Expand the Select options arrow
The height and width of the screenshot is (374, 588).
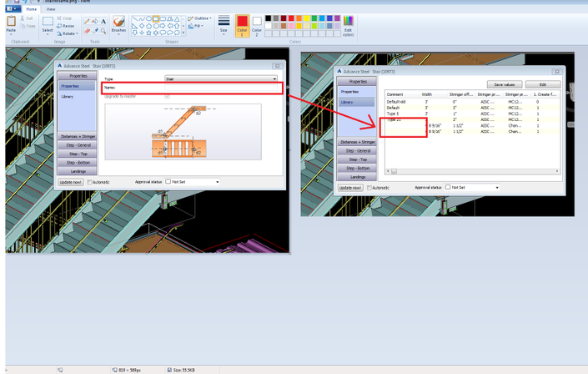[48, 34]
